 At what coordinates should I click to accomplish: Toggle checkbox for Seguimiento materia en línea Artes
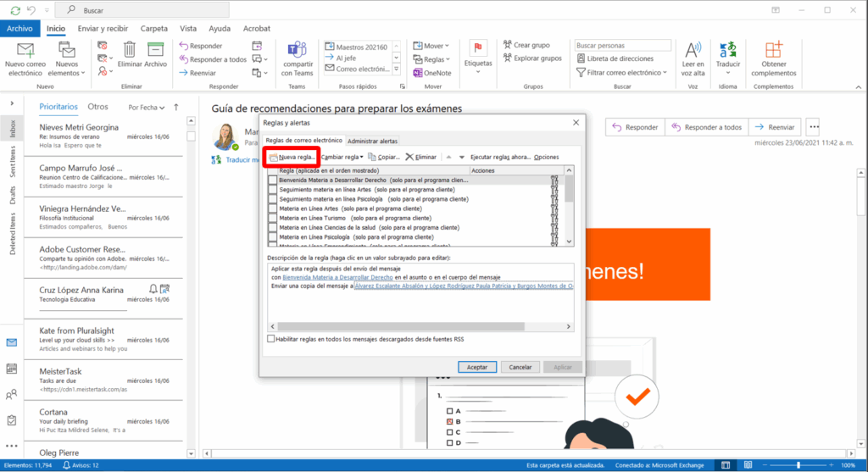[272, 190]
